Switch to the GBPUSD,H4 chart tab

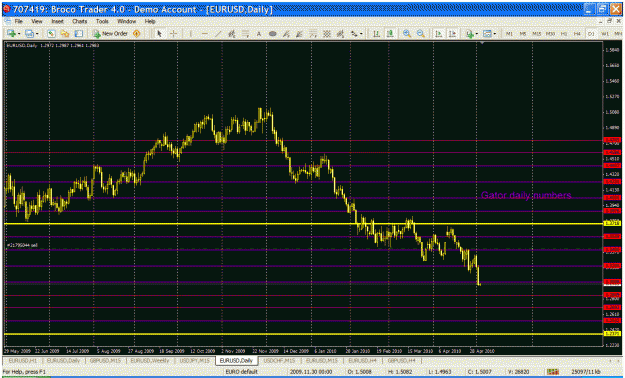[402, 360]
